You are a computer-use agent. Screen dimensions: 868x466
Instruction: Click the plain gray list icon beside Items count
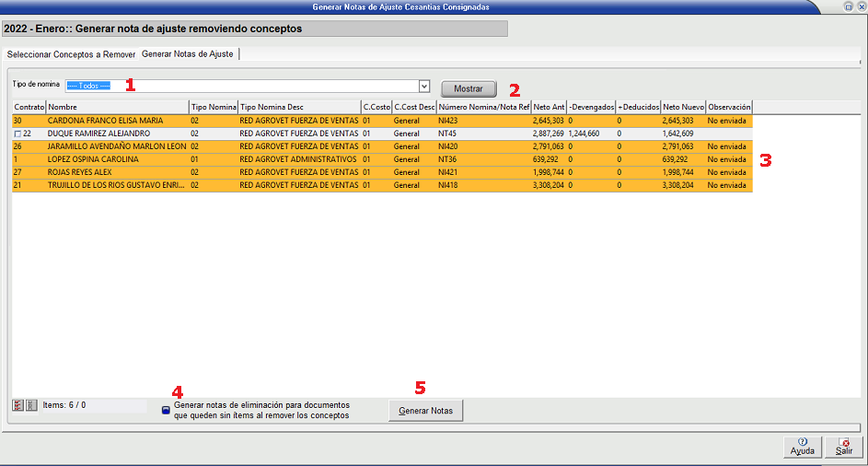30,405
